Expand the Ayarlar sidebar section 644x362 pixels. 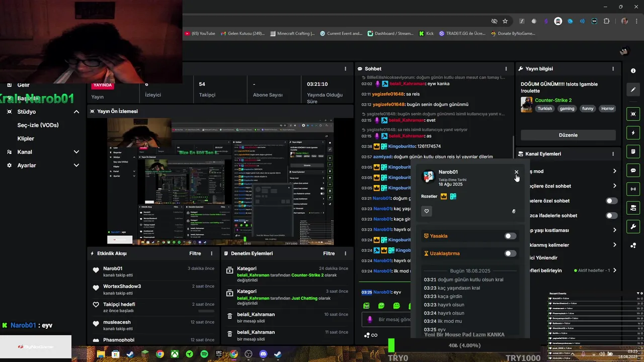tap(76, 165)
